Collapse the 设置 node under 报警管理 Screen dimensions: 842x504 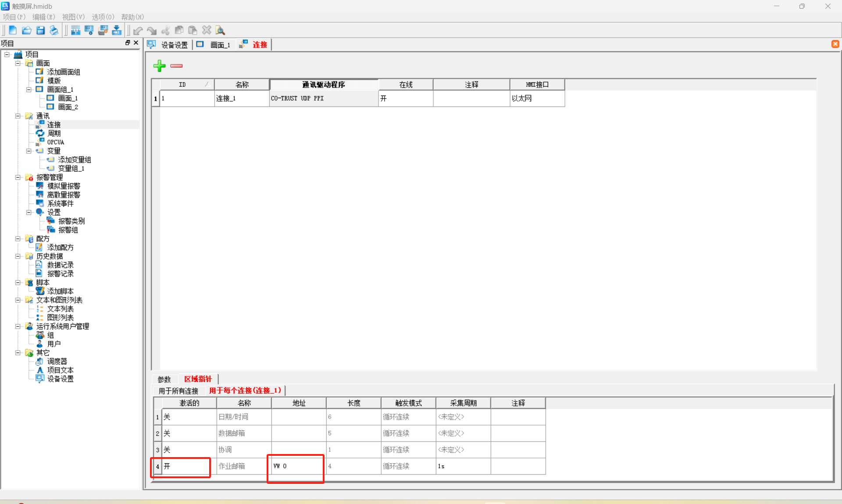pos(29,212)
